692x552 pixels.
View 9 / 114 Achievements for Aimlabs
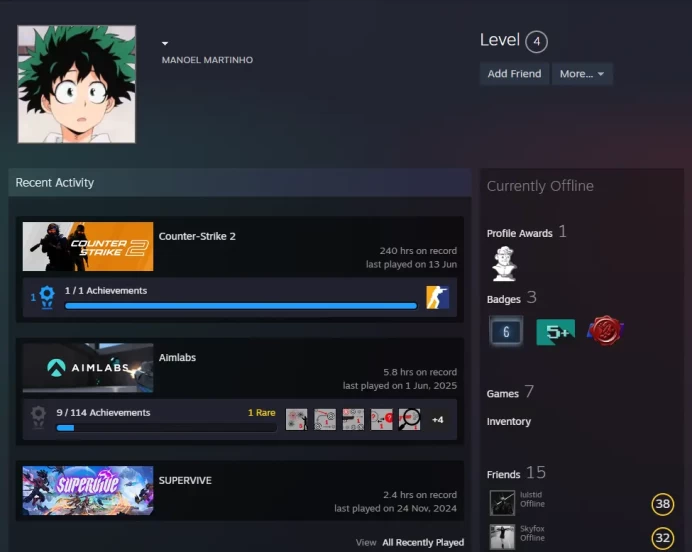(103, 413)
